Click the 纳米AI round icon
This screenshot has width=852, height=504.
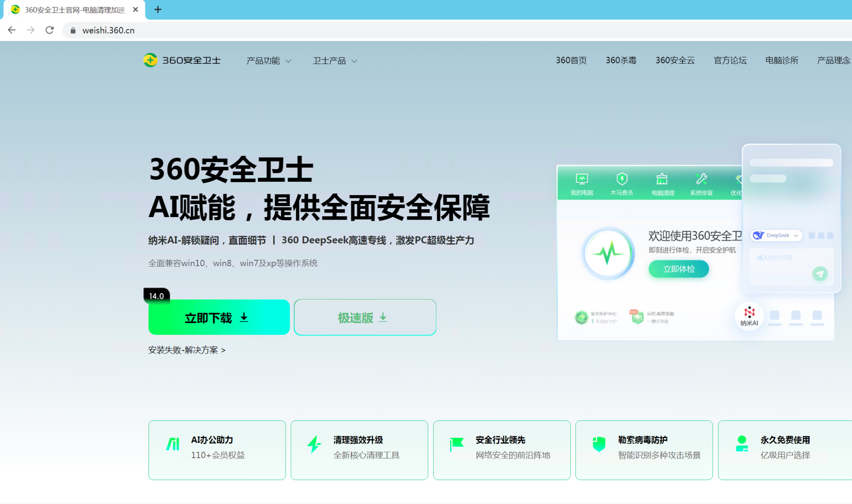coord(749,316)
